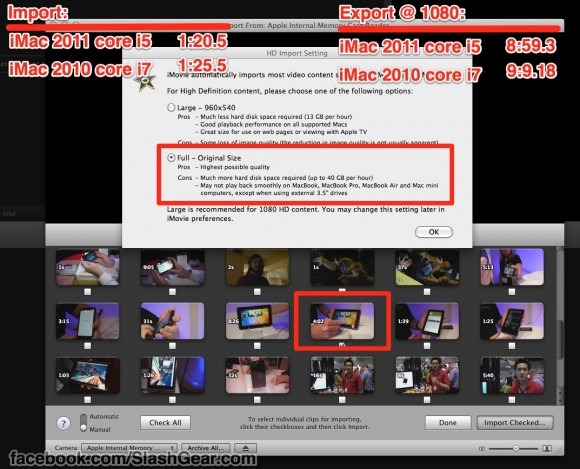
Task: Adjust the thumbnail size slider knob
Action: pos(516,449)
